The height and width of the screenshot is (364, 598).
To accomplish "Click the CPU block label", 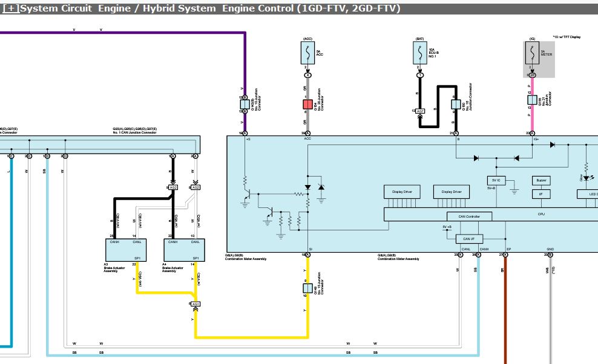I will 540,214.
